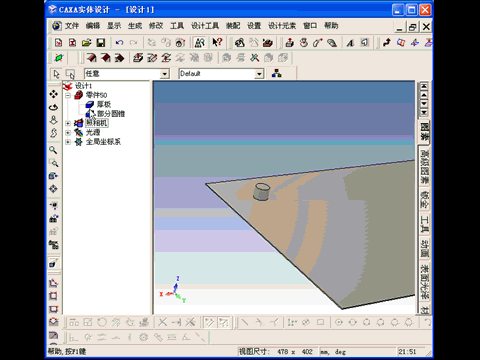Select the orbit rotate camera tool
The width and height of the screenshot is (480, 360).
pos(53,107)
